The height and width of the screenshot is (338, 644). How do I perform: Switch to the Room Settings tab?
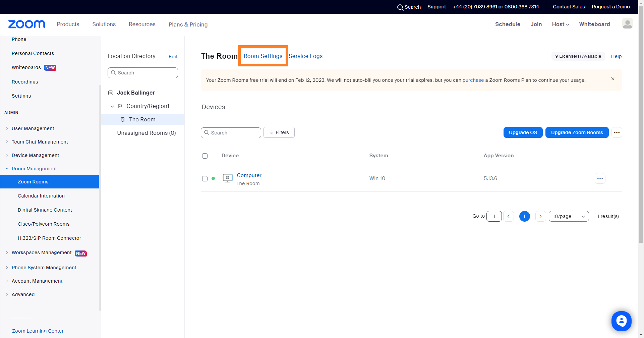[x=263, y=56]
